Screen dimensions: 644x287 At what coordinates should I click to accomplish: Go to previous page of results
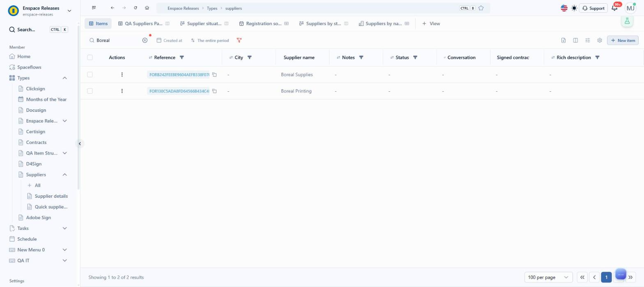(x=594, y=277)
